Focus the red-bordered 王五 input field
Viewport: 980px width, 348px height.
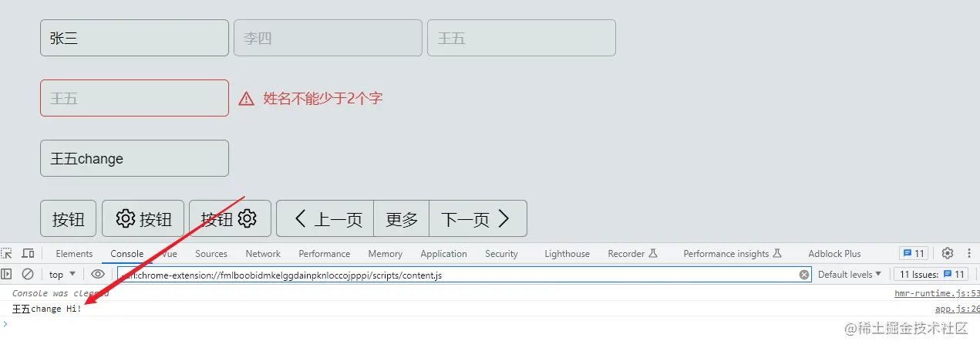[x=134, y=98]
